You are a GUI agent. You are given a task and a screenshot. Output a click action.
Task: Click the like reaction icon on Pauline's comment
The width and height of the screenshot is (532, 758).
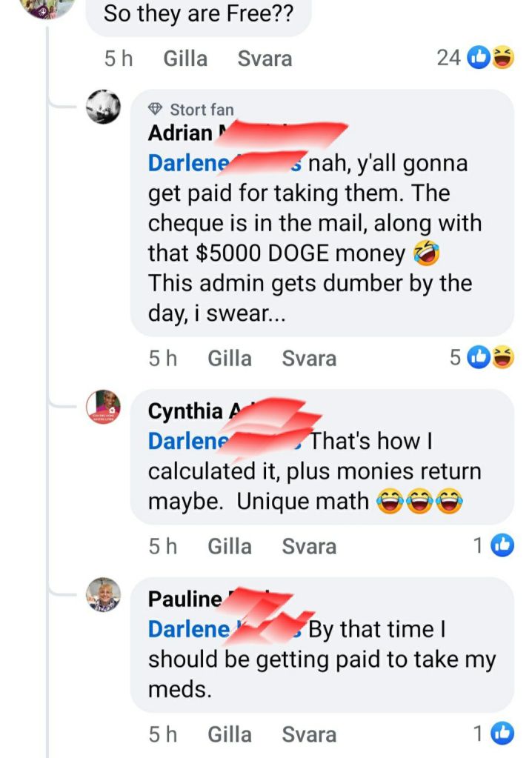click(502, 734)
